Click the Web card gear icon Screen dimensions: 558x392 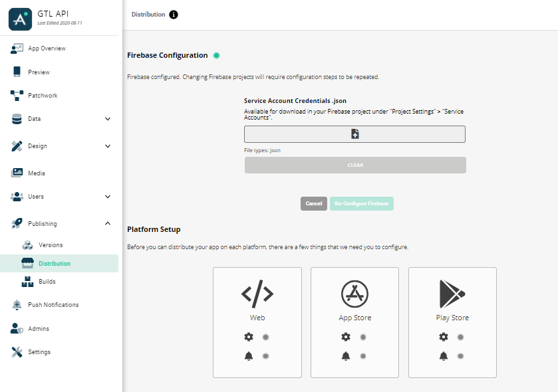point(249,337)
